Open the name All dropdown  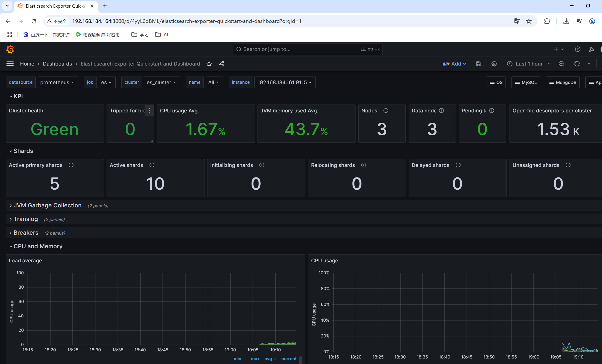pyautogui.click(x=214, y=82)
